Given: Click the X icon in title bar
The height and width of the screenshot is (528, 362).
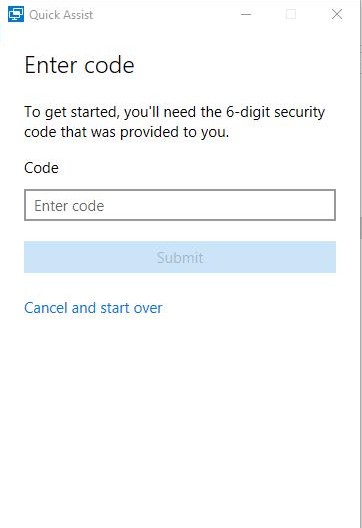Looking at the screenshot, I should coord(337,14).
